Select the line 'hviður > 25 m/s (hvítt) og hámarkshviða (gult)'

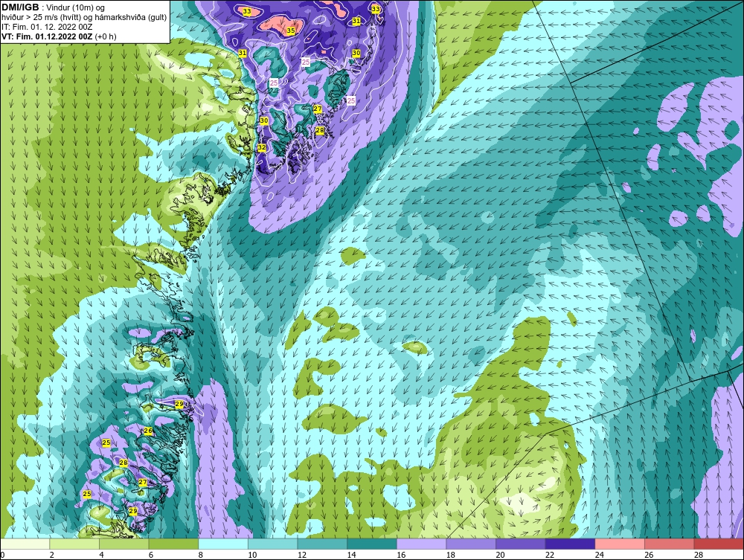[x=84, y=18]
